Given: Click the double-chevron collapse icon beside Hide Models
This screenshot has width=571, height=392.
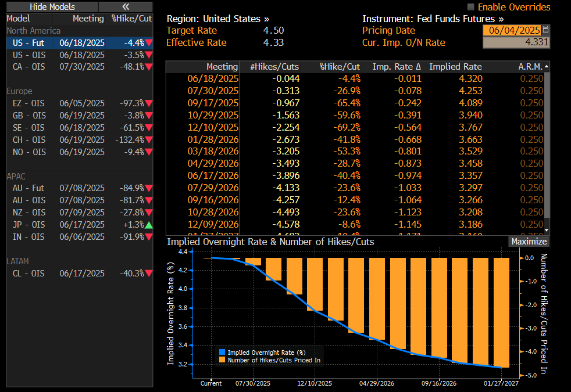Looking at the screenshot, I should tap(126, 6).
